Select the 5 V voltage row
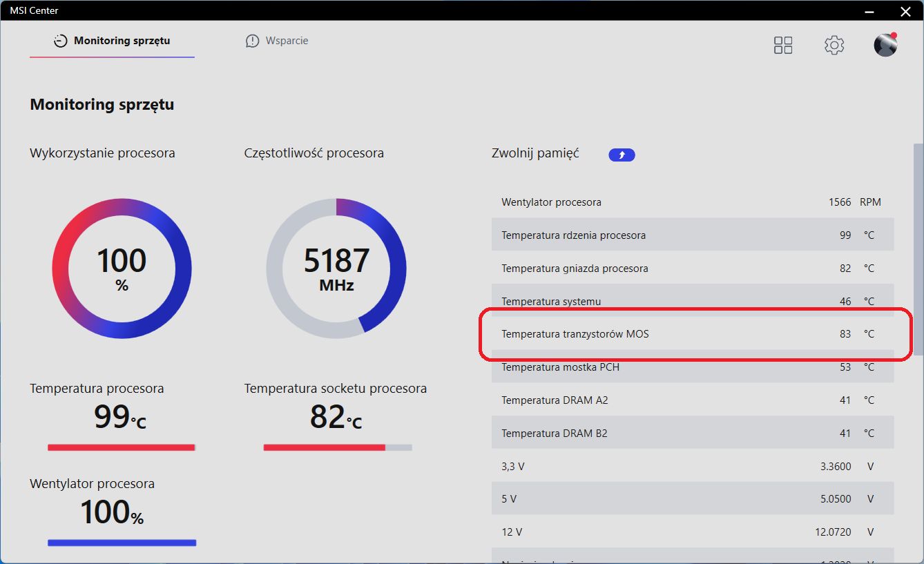The image size is (924, 564). [693, 498]
